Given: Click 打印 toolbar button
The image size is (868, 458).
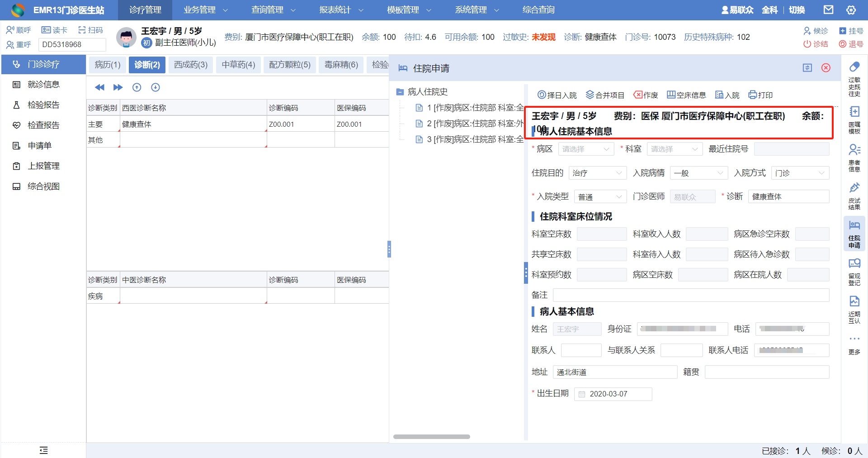Looking at the screenshot, I should pos(760,95).
